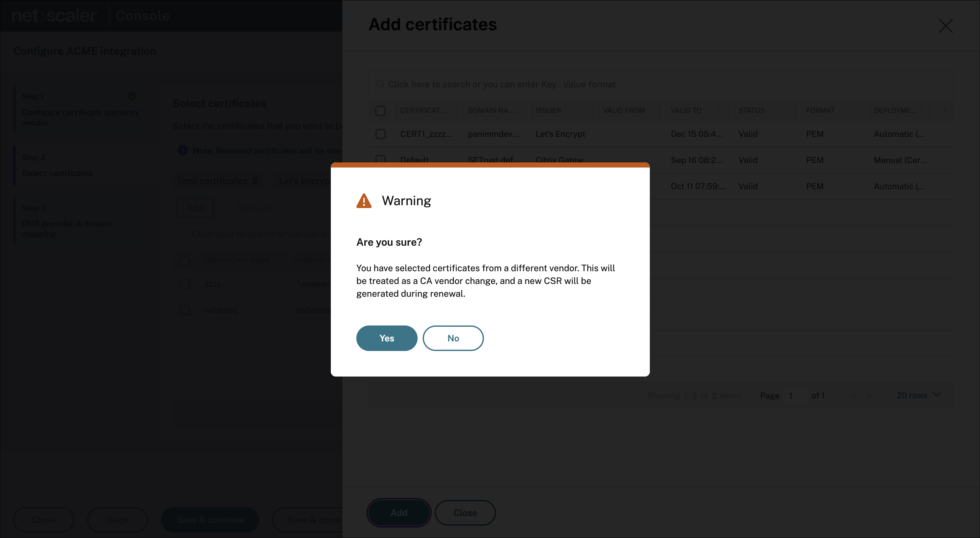Click the sort arrows on VALID TO column
Image resolution: width=980 pixels, height=538 pixels.
point(719,111)
